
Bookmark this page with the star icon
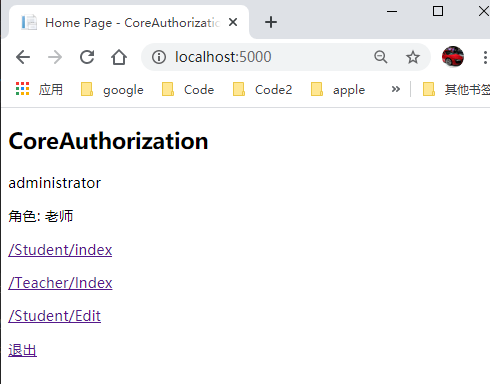[413, 57]
